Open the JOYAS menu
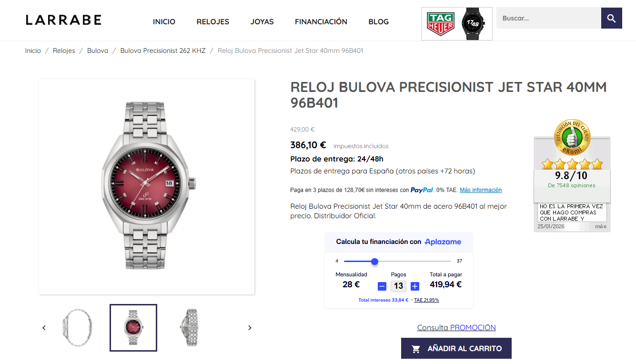The width and height of the screenshot is (636, 364). point(262,22)
